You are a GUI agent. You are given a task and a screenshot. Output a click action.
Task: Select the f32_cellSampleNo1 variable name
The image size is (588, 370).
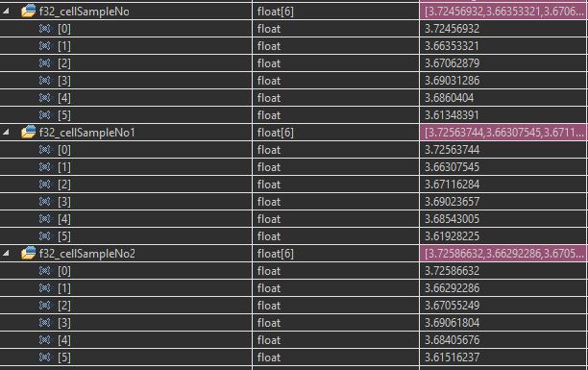pos(87,133)
